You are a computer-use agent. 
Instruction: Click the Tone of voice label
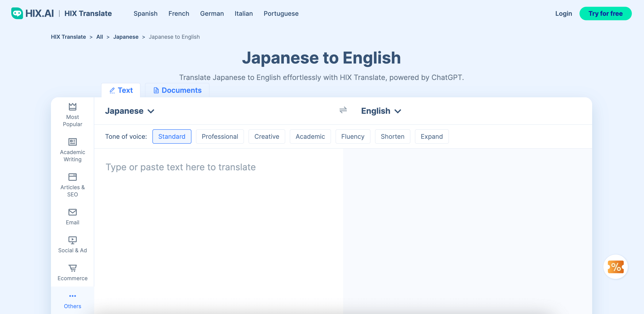pyautogui.click(x=126, y=137)
